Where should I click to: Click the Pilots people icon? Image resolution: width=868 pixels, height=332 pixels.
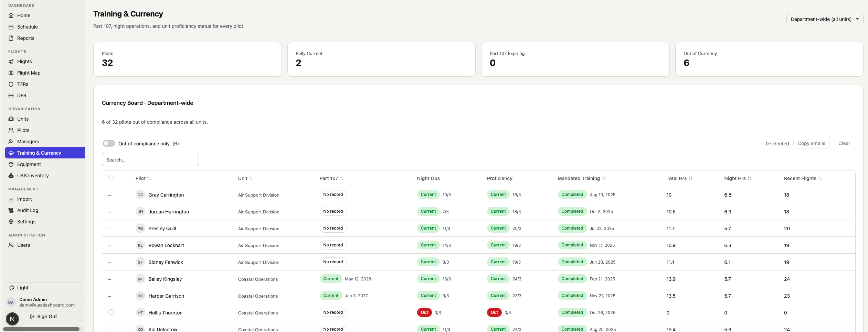11,130
